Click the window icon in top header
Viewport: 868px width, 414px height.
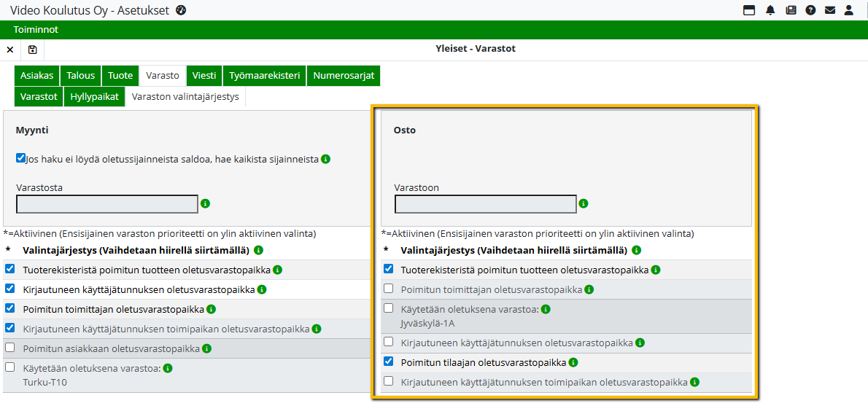[x=749, y=10]
